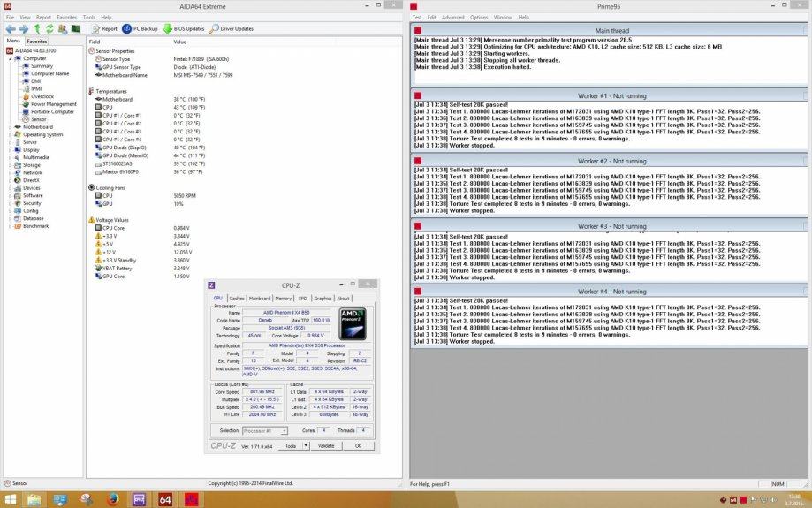Open Graphics tab in CPU-Z
The width and height of the screenshot is (812, 508).
[323, 299]
